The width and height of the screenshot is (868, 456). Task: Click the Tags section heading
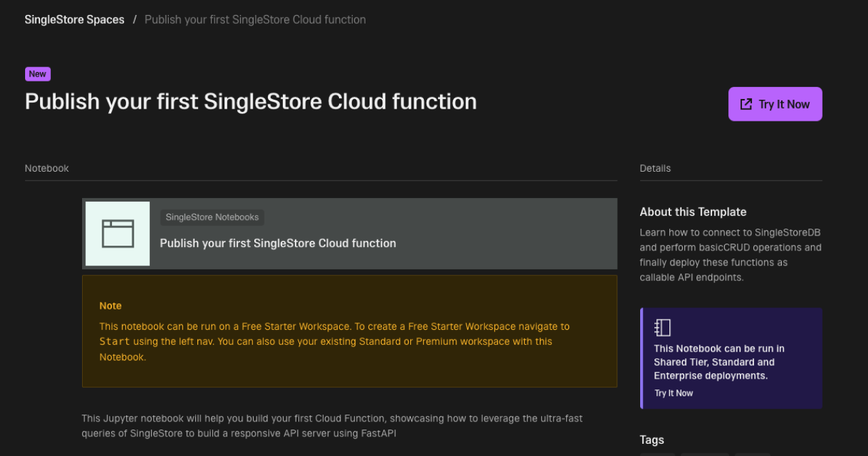652,440
